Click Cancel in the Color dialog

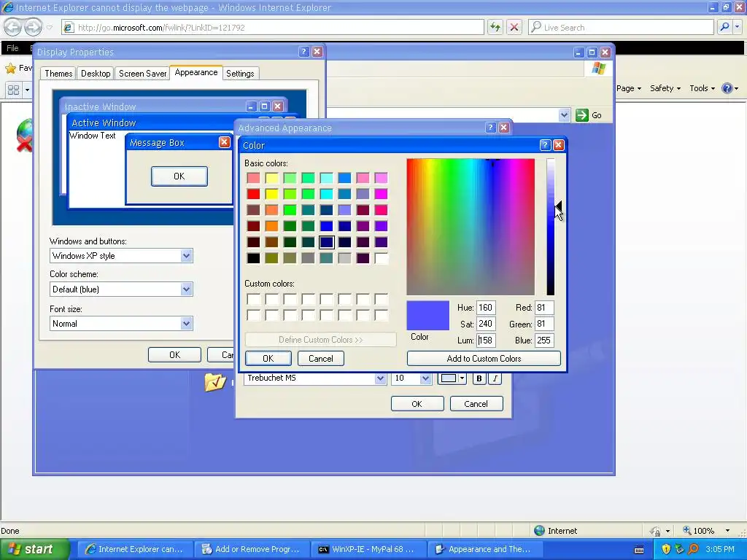321,359
